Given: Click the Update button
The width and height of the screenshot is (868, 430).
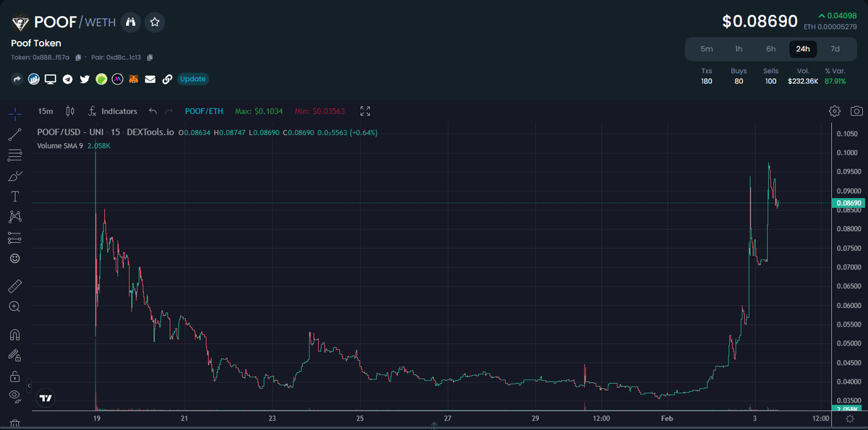Looking at the screenshot, I should coord(193,79).
